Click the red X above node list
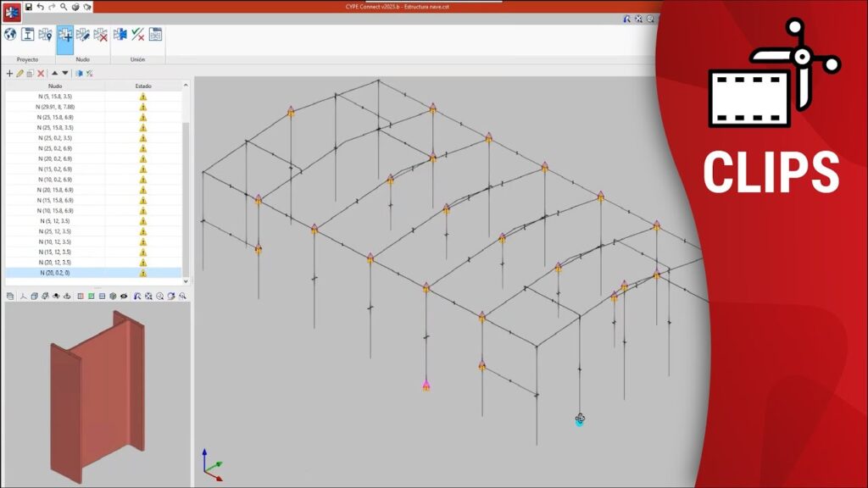This screenshot has height=488, width=868. (40, 74)
